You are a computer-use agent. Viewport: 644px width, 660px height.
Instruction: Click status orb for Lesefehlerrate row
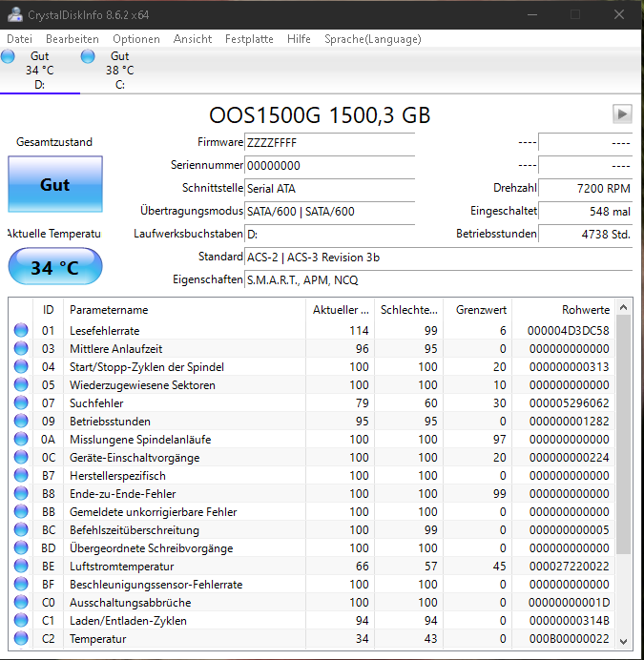click(x=21, y=330)
